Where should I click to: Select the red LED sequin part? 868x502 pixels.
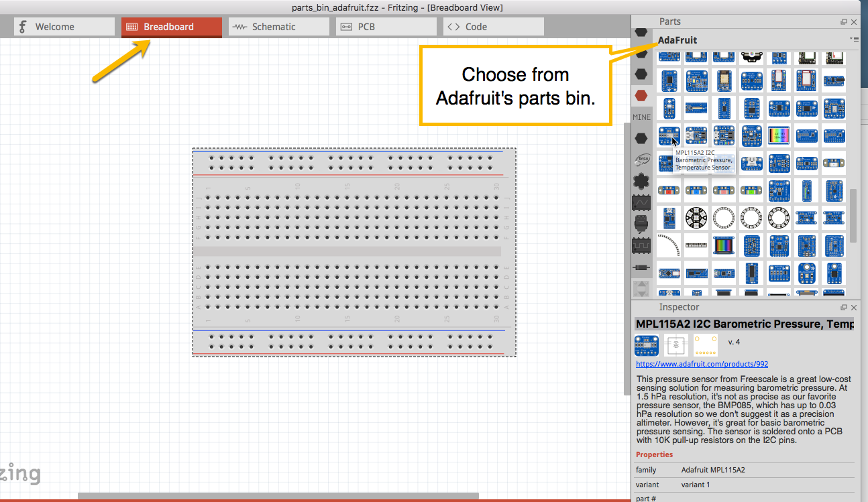pyautogui.click(x=669, y=190)
